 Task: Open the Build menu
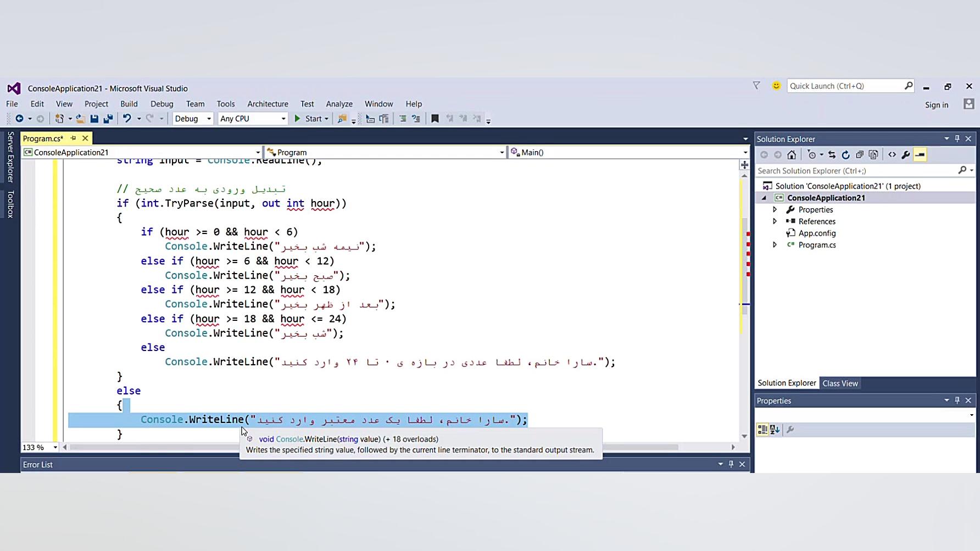[129, 104]
